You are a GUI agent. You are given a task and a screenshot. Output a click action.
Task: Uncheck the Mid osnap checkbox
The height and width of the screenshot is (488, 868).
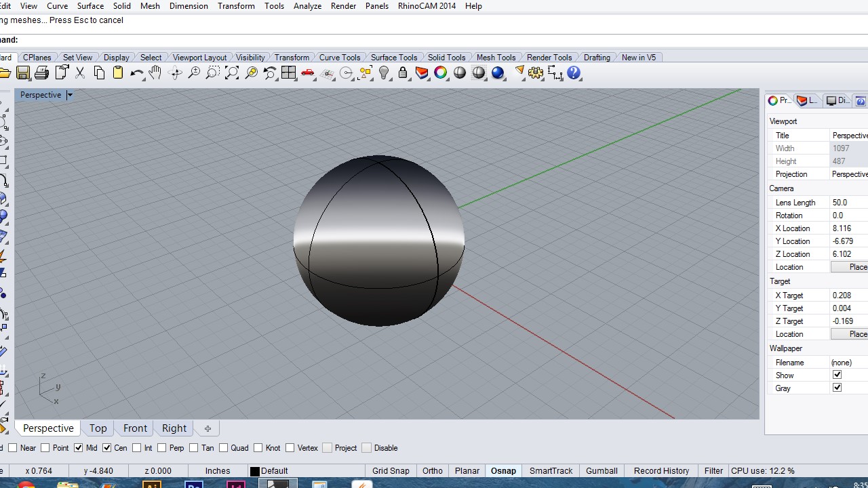point(79,448)
